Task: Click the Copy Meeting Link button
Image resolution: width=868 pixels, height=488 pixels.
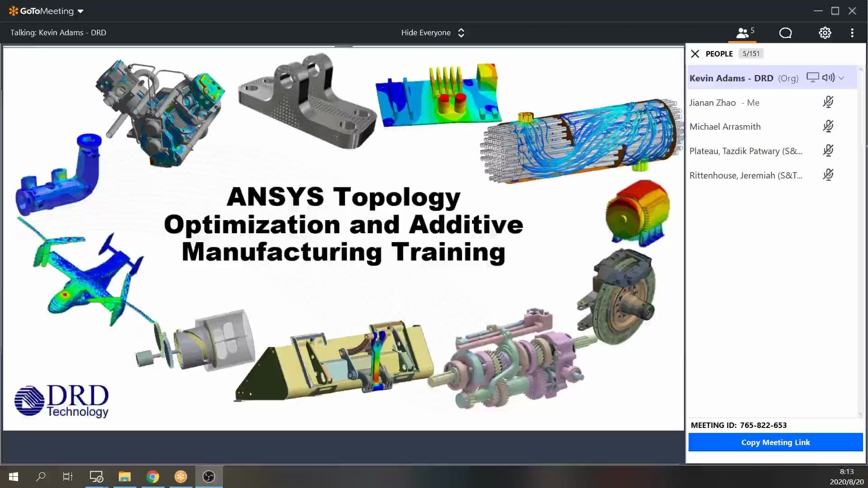Action: [x=775, y=442]
